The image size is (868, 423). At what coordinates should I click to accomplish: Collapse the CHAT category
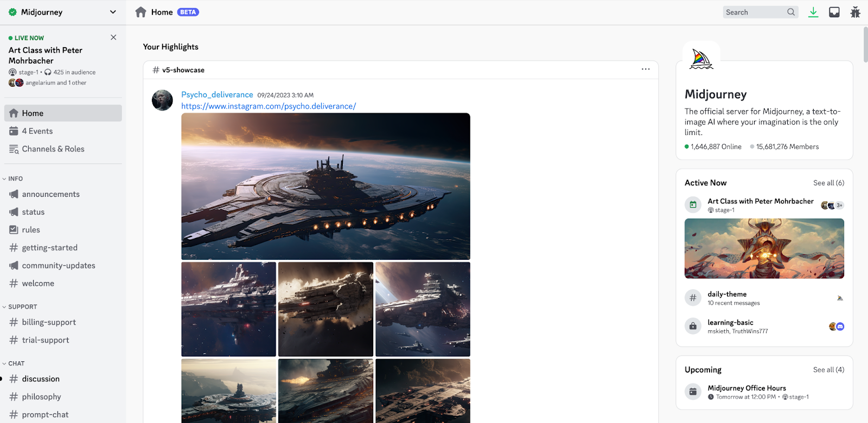[x=14, y=363]
